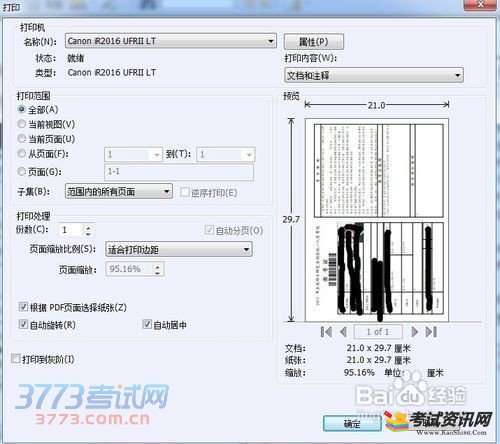500x444 pixels.
Task: Open 子集 范围内的所有页面 dropdown
Action: 119,192
